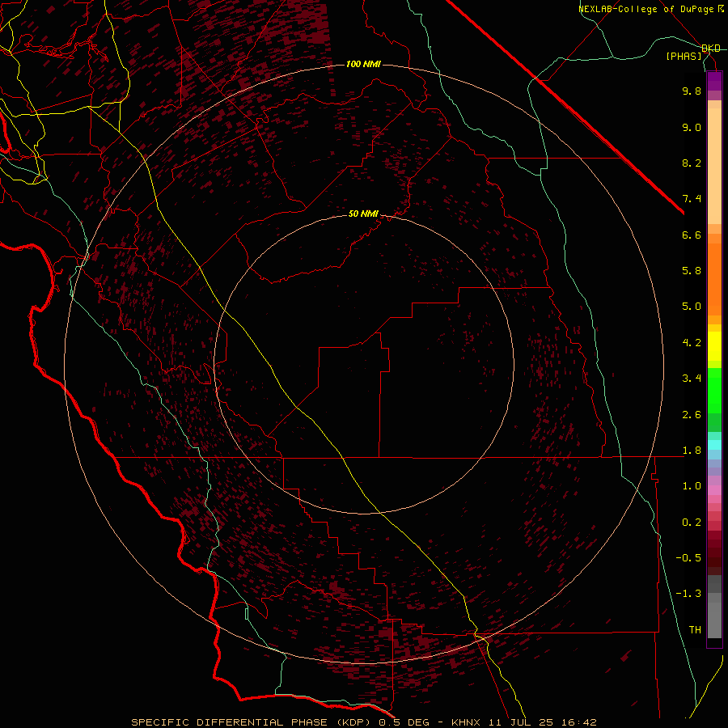Select the 0.2 value on the color scale
This screenshot has height=728, width=728.
tap(692, 523)
